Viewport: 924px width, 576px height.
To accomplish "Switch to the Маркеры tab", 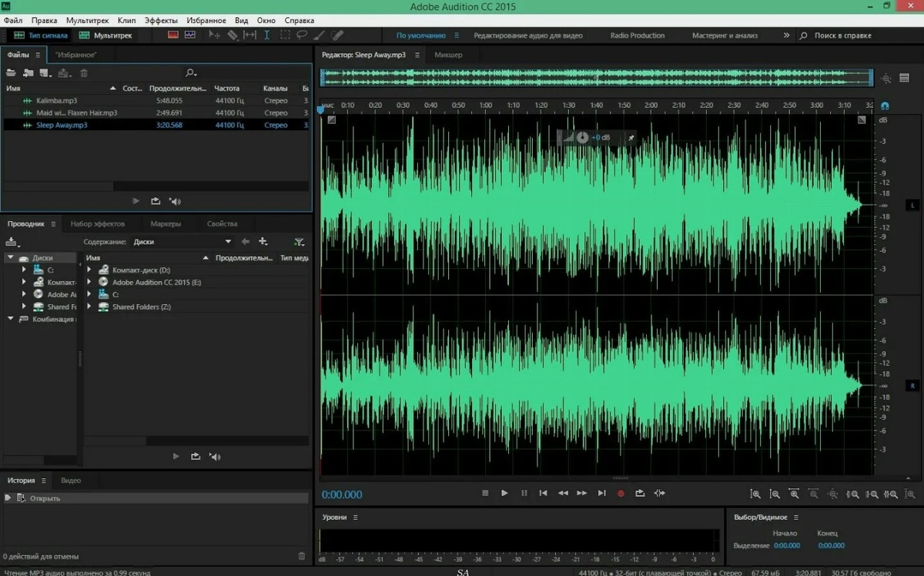I will 166,224.
